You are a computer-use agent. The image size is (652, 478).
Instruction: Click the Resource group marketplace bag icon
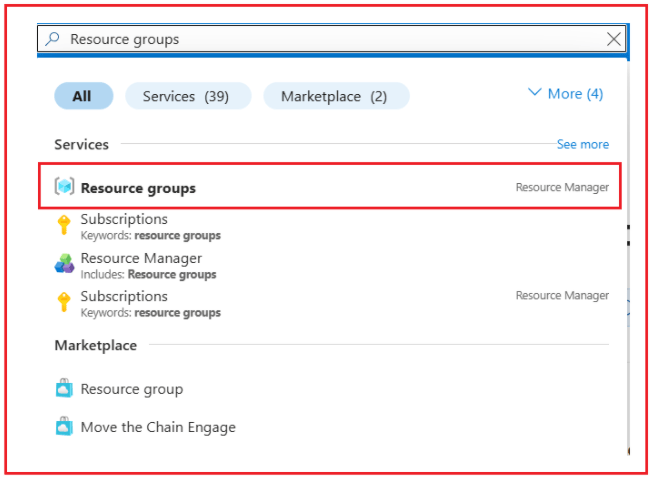click(64, 388)
